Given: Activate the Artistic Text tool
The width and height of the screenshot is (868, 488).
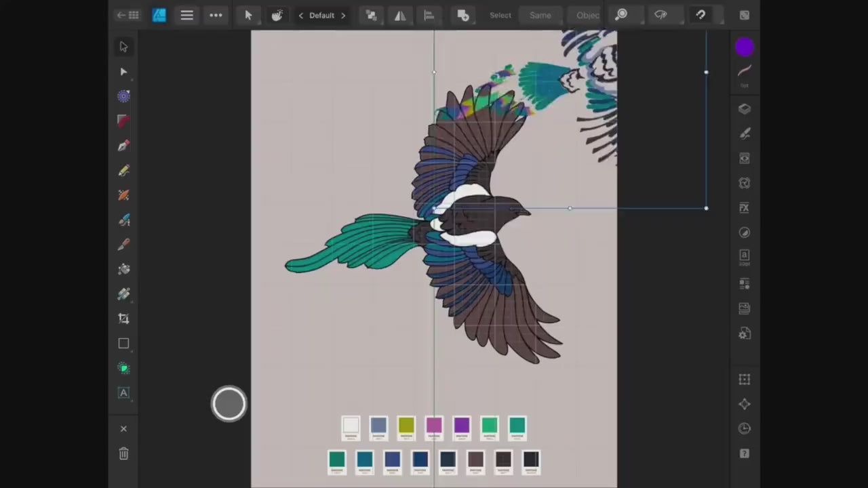Looking at the screenshot, I should coord(123,393).
